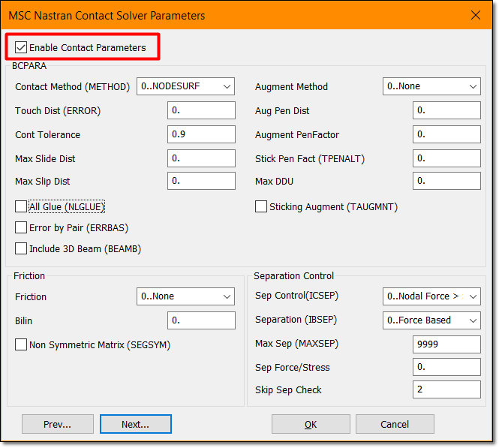
Task: Advance with Next... button
Action: pyautogui.click(x=136, y=424)
